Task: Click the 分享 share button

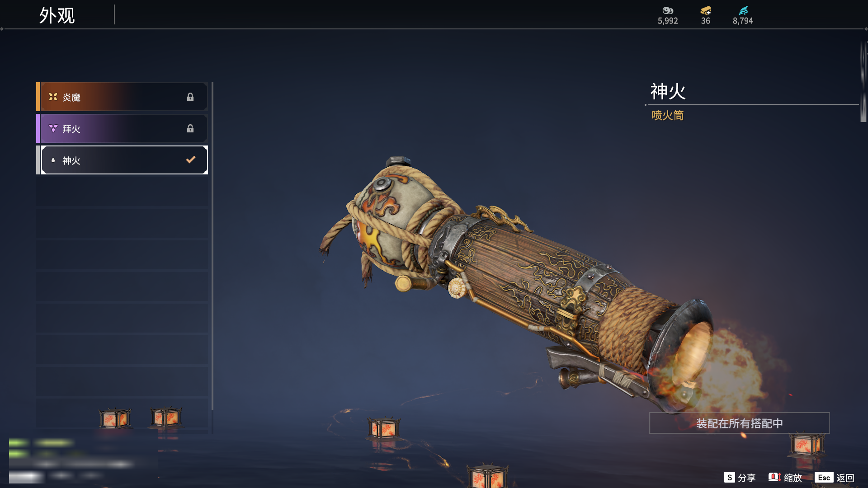Action: (740, 478)
